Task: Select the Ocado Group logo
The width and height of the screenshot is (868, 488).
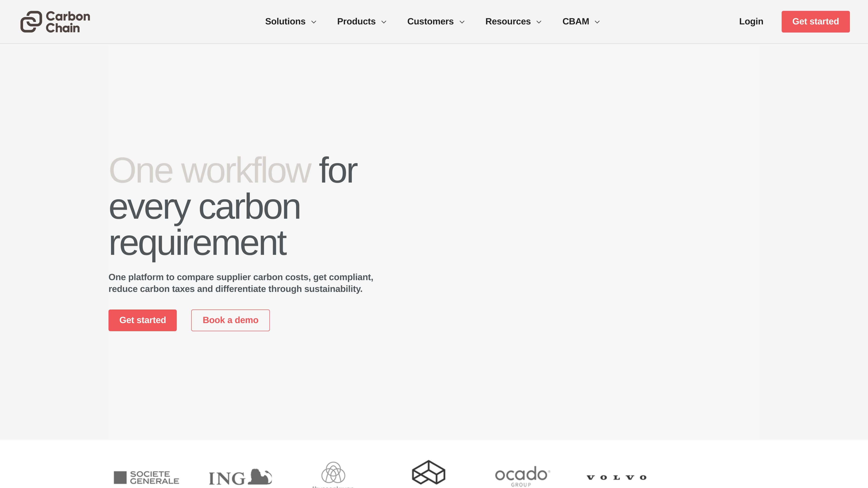Action: coord(522,476)
